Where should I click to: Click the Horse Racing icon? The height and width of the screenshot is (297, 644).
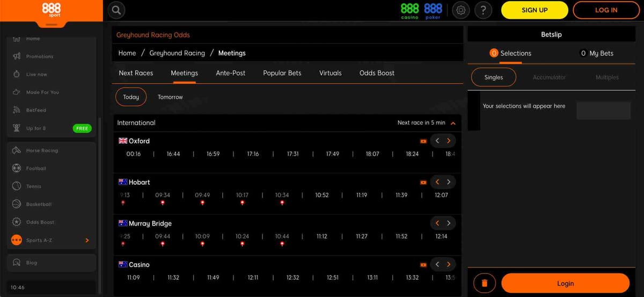(17, 150)
